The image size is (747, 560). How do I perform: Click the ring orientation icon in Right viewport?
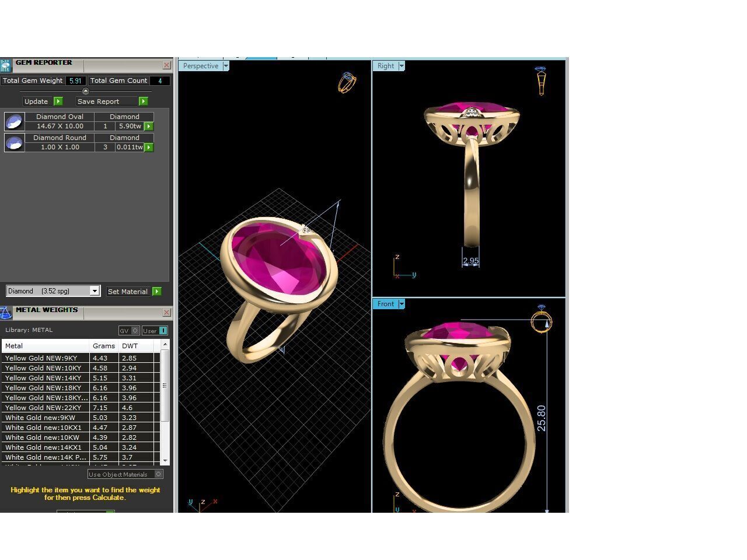click(x=541, y=80)
